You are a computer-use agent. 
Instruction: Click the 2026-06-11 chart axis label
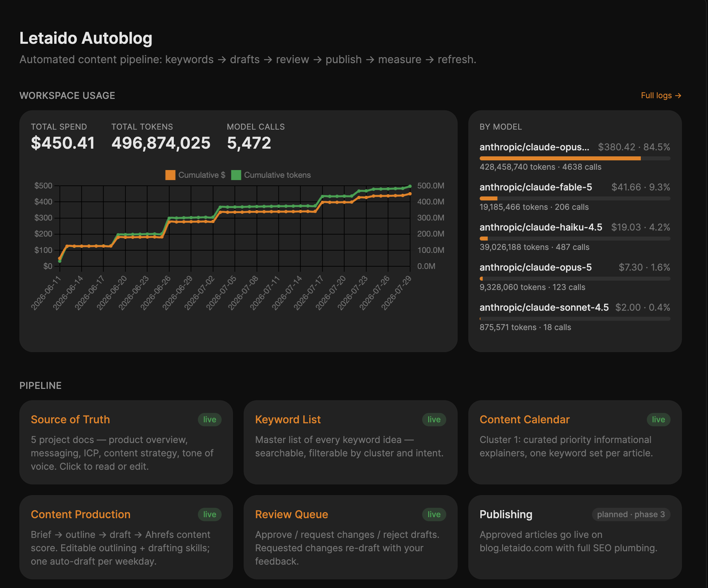[x=46, y=292]
